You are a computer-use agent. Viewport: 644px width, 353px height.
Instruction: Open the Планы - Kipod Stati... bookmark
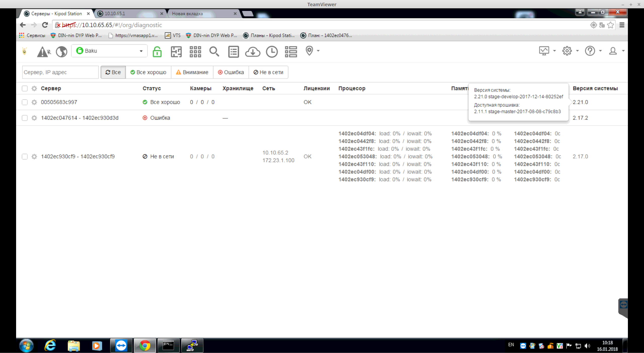pos(269,36)
